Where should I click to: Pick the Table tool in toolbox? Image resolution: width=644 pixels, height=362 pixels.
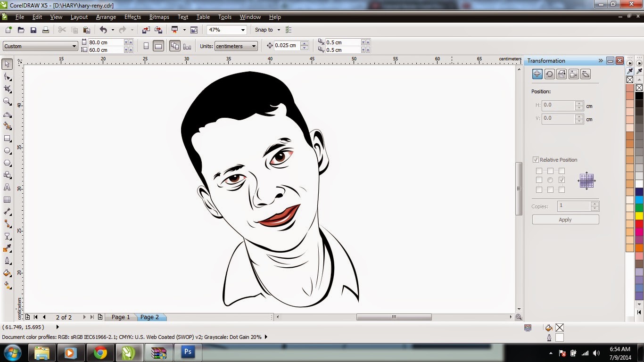[7, 199]
